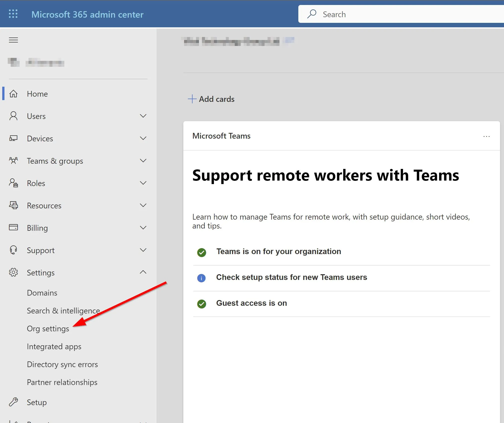Image resolution: width=504 pixels, height=423 pixels.
Task: Click the Microsoft Teams card title
Action: 221,136
